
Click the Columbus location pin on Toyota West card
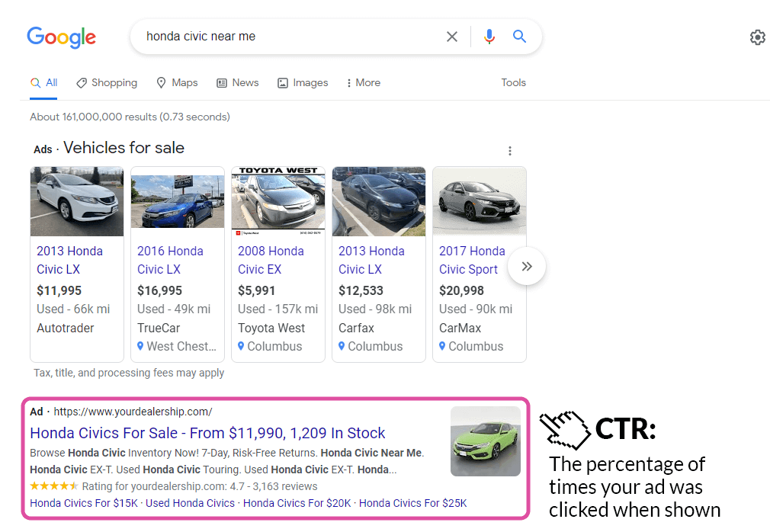[x=241, y=346]
